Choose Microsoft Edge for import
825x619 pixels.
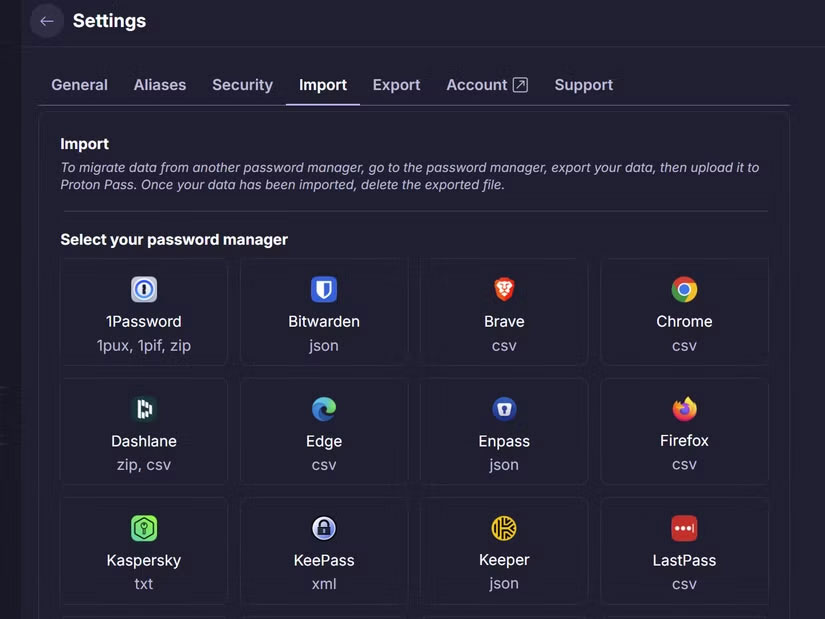point(323,431)
